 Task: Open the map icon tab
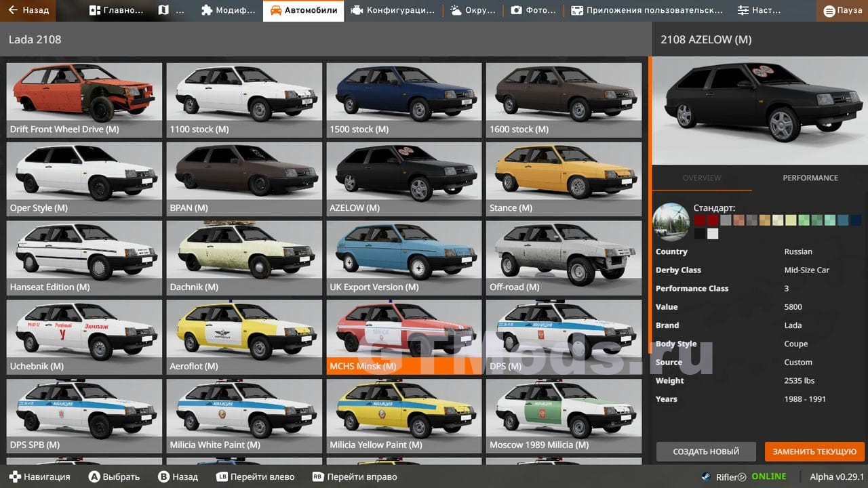tap(171, 10)
